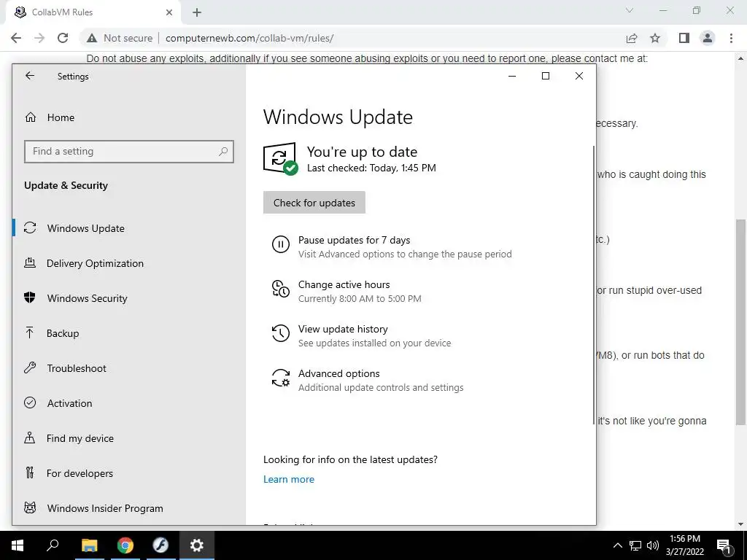Show hidden system tray icons
This screenshot has width=747, height=560.
617,545
